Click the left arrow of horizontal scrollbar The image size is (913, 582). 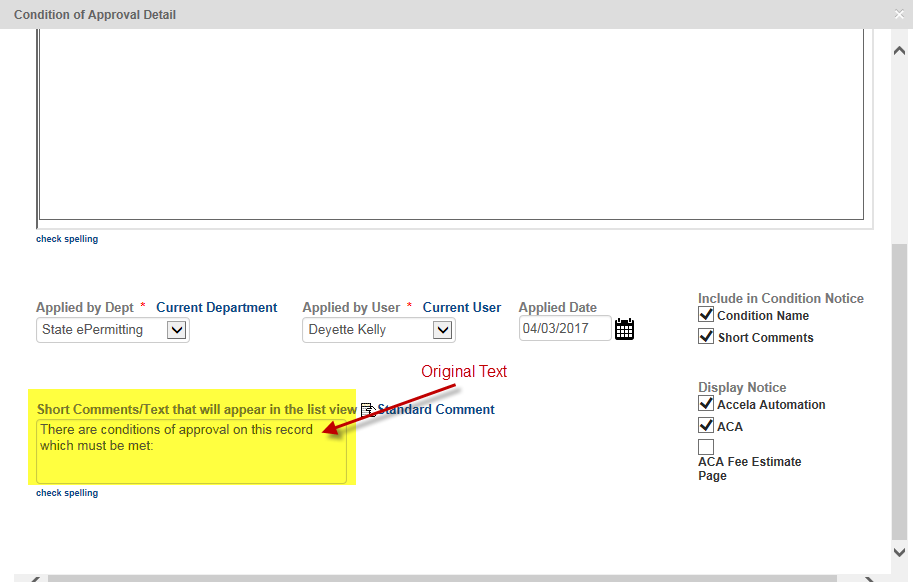click(x=35, y=578)
